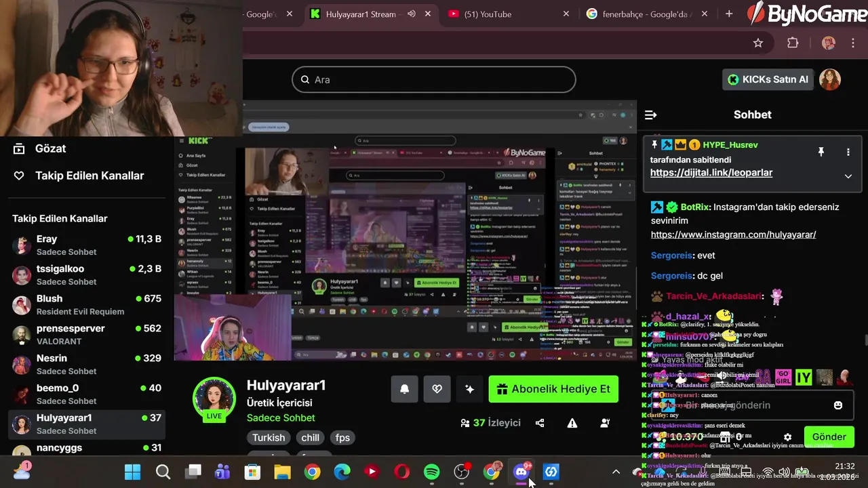868x488 pixels.
Task: Open the Opera browser taskbar icon
Action: [x=401, y=472]
